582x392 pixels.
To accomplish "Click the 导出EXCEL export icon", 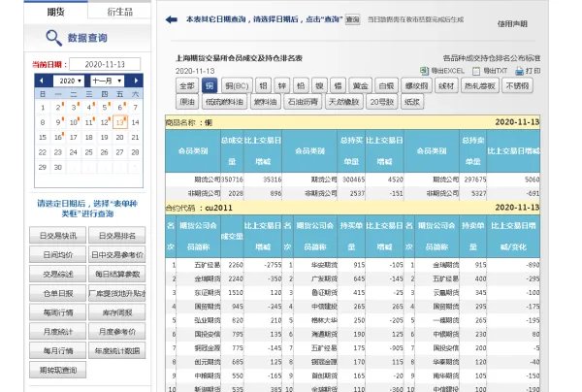I will [x=424, y=71].
